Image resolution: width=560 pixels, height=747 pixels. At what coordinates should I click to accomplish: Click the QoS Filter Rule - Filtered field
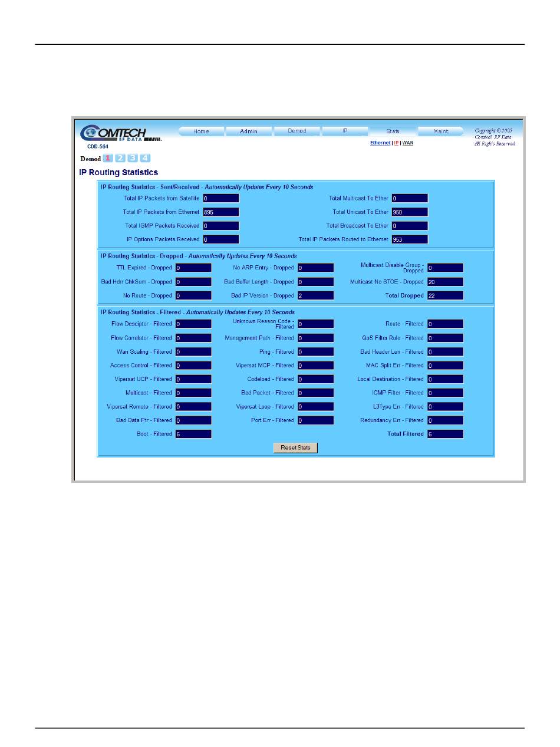pyautogui.click(x=445, y=338)
